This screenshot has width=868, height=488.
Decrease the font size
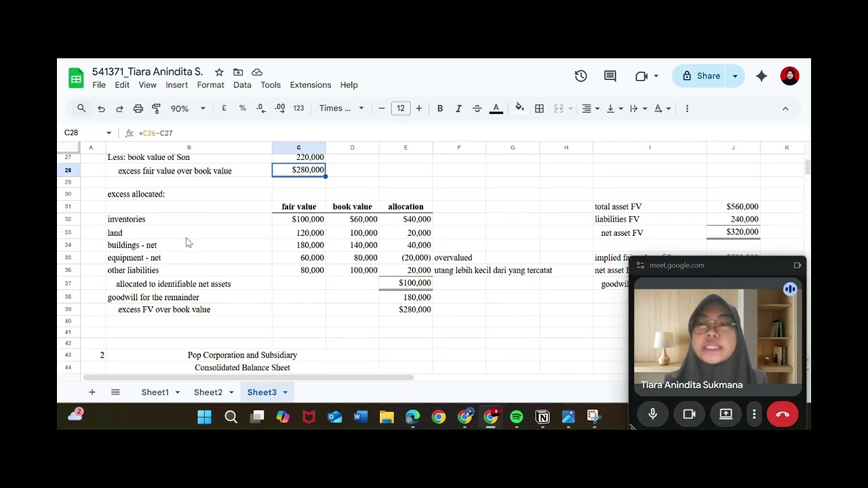[x=381, y=108]
